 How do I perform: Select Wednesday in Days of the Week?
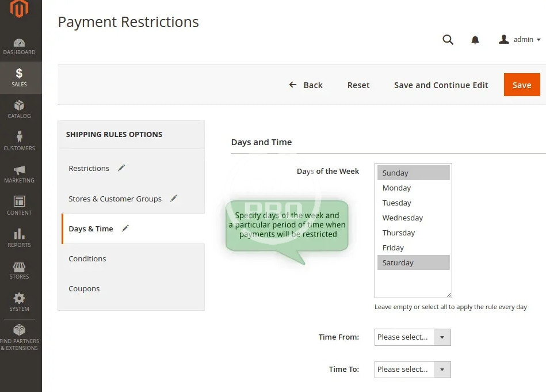[403, 218]
